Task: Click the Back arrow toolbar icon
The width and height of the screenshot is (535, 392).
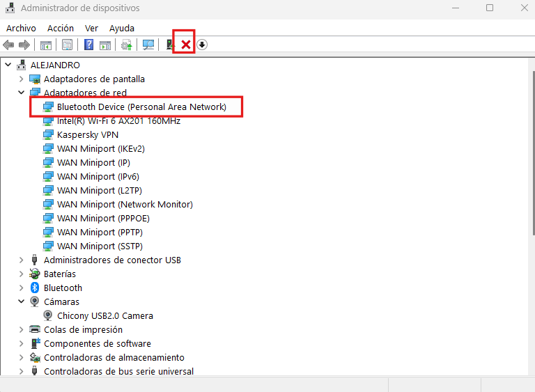Action: pyautogui.click(x=8, y=45)
